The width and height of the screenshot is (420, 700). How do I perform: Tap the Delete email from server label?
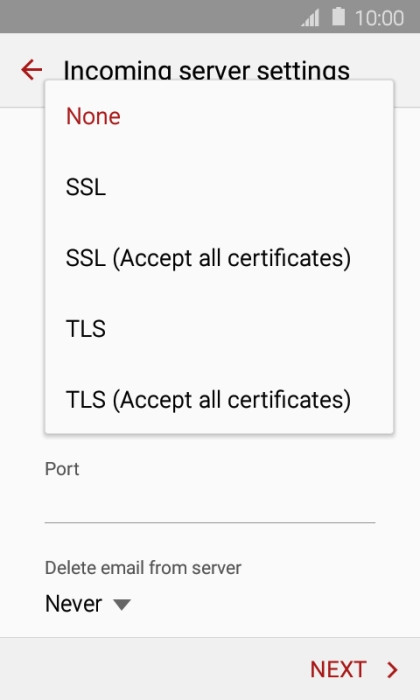143,568
